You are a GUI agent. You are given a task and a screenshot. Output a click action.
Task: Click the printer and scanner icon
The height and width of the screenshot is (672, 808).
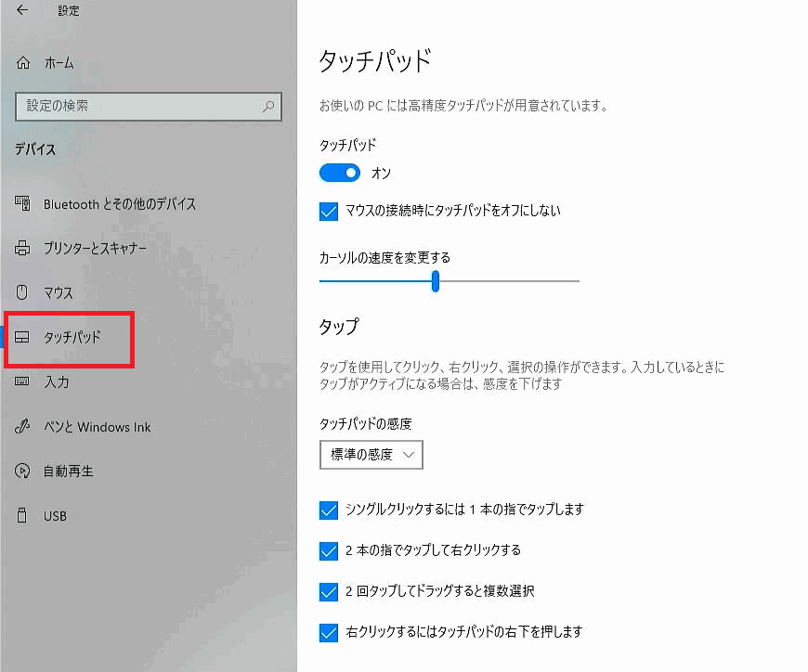[x=22, y=248]
